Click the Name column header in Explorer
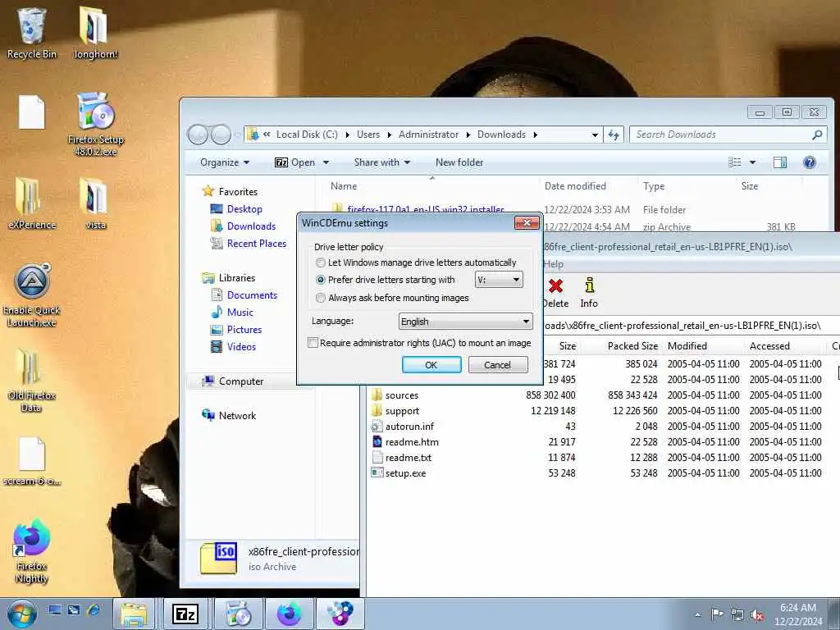This screenshot has width=840, height=630. (344, 186)
